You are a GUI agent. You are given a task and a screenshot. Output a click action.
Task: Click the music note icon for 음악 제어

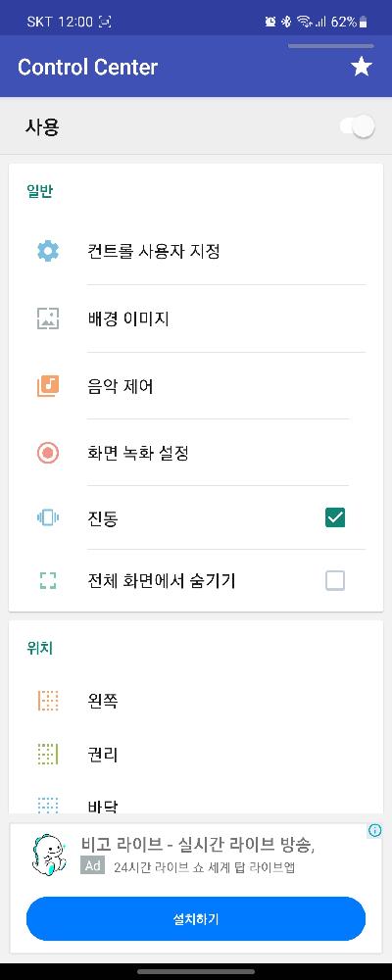tap(48, 386)
